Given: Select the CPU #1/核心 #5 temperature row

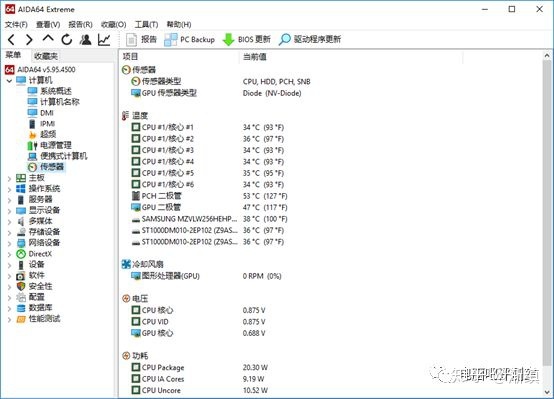Looking at the screenshot, I should pos(208,173).
